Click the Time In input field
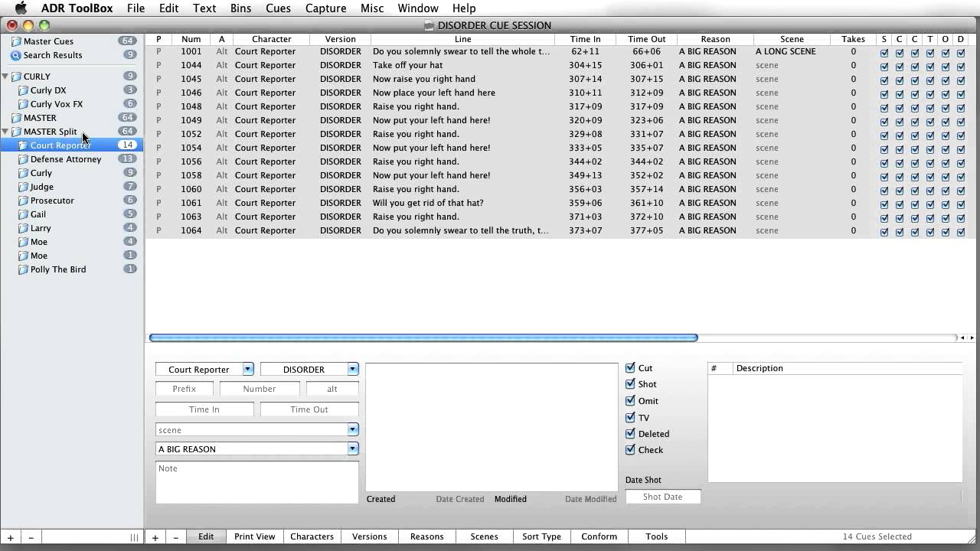 point(204,409)
